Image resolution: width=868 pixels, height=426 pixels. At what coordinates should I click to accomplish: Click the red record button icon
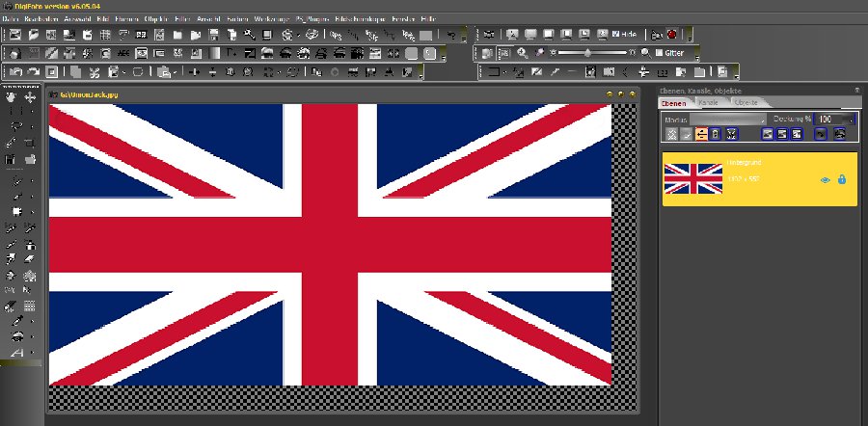[x=671, y=35]
